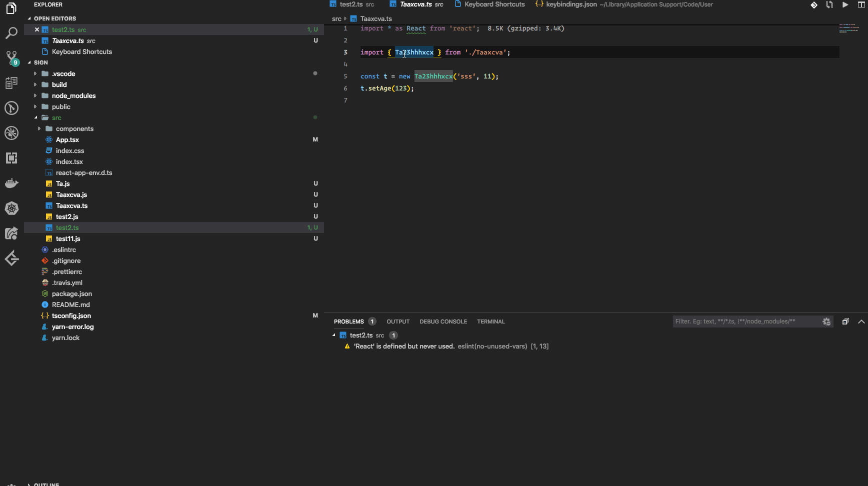Collapse all problems in the panel
The width and height of the screenshot is (868, 486).
coord(845,321)
